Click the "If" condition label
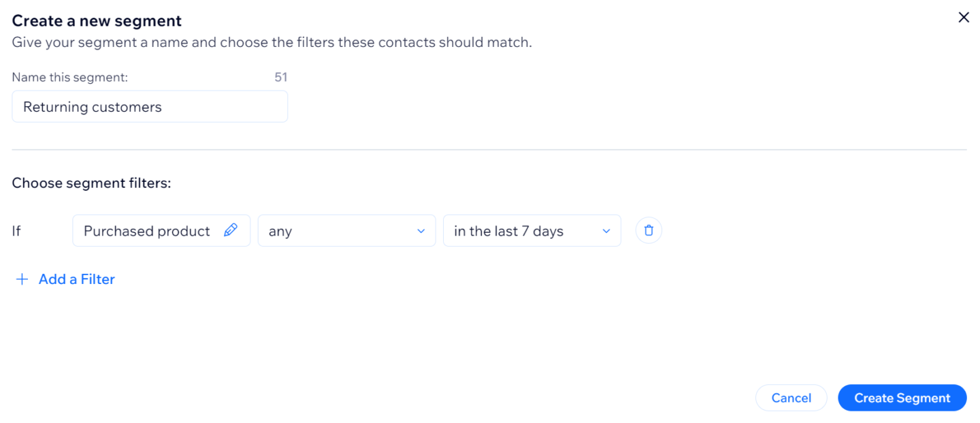980x423 pixels. (x=16, y=231)
